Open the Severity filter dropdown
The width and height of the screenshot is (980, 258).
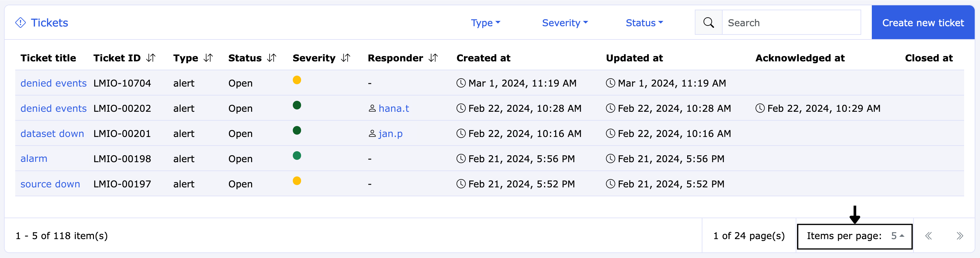tap(565, 23)
